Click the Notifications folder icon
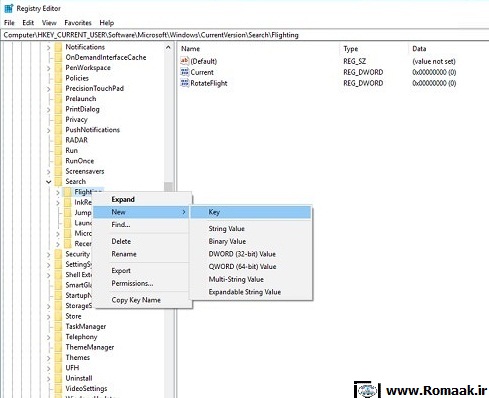Image resolution: width=489 pixels, height=398 pixels. [58, 47]
